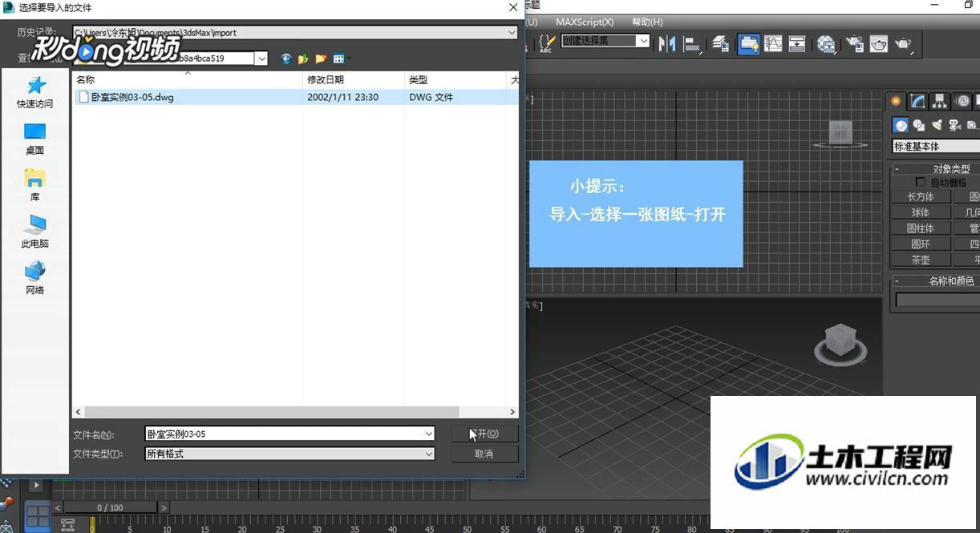The width and height of the screenshot is (980, 533).
Task: Select the Cameras category icon
Action: (x=954, y=125)
